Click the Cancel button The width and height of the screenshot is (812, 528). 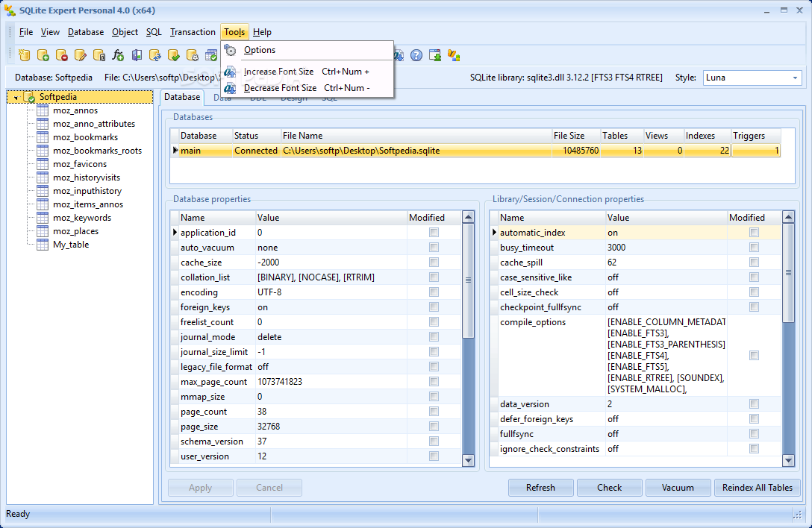point(269,488)
